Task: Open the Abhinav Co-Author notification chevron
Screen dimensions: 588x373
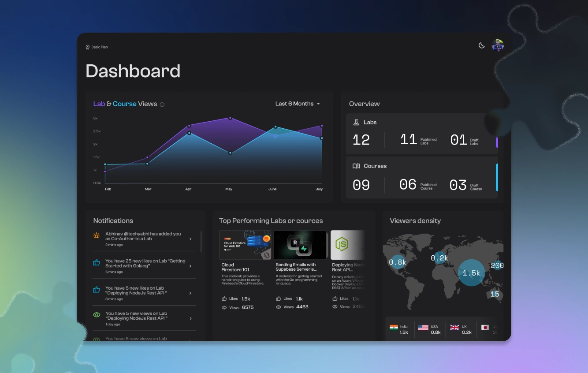Action: click(190, 239)
